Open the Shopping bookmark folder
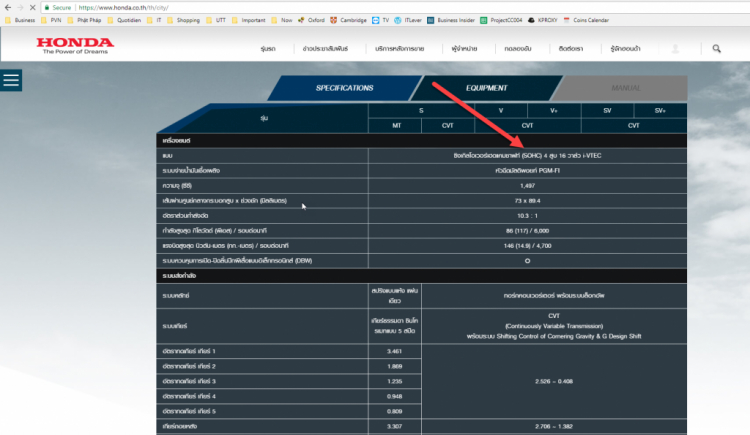The height and width of the screenshot is (435, 750). pyautogui.click(x=183, y=20)
